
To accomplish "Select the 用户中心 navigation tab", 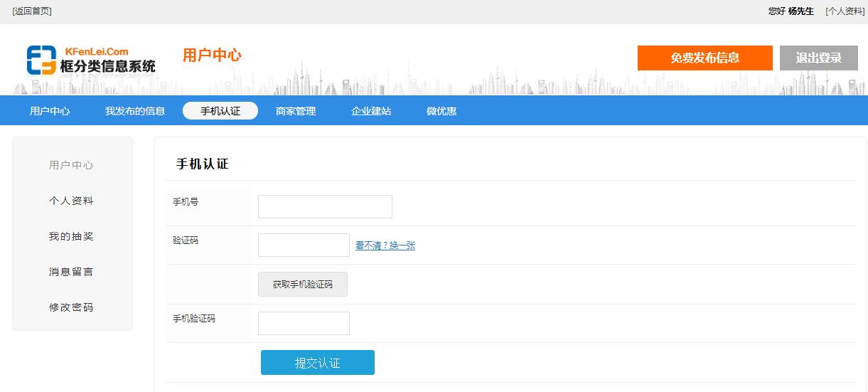I will click(50, 111).
